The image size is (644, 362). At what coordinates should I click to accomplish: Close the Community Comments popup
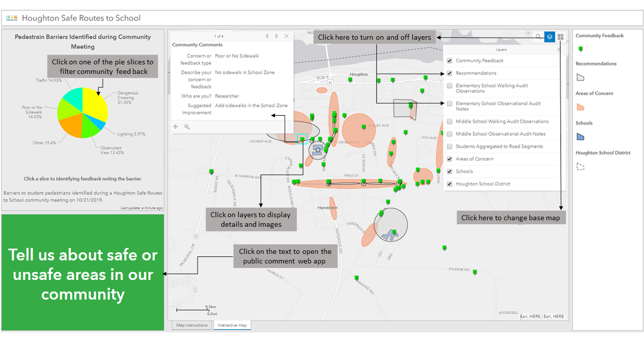(x=287, y=36)
